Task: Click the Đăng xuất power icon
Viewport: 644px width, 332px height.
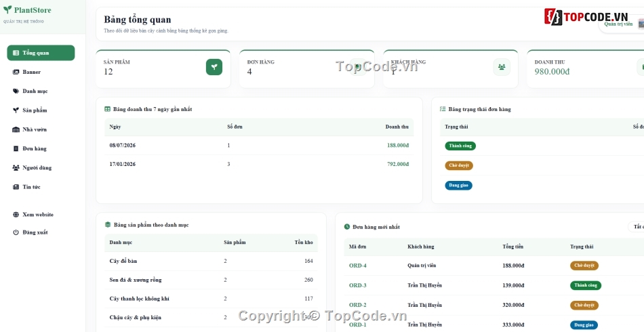Action: [x=16, y=232]
